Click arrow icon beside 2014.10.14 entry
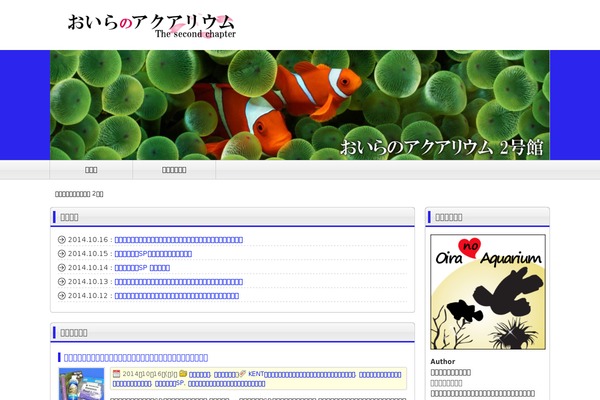 (x=62, y=268)
